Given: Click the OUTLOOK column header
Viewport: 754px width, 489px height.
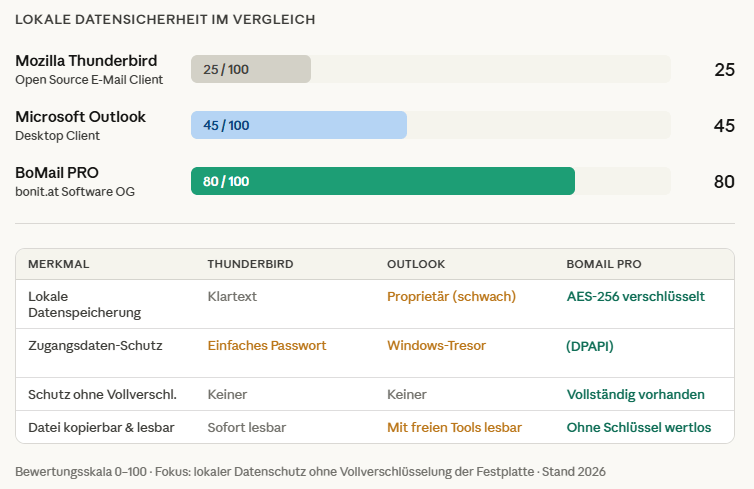Looking at the screenshot, I should click(416, 264).
